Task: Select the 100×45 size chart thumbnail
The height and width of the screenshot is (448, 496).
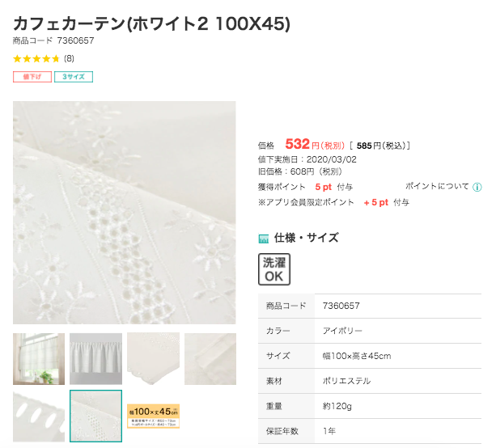Action: point(154,416)
